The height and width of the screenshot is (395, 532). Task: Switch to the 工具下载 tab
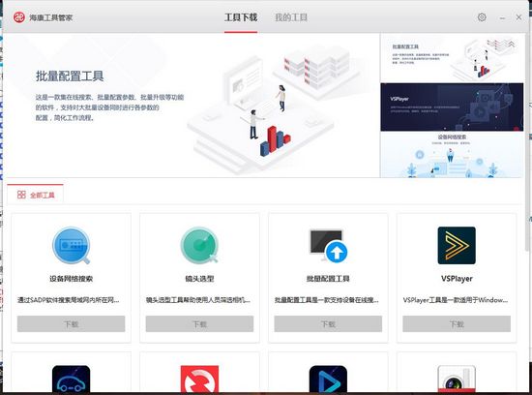[x=241, y=17]
